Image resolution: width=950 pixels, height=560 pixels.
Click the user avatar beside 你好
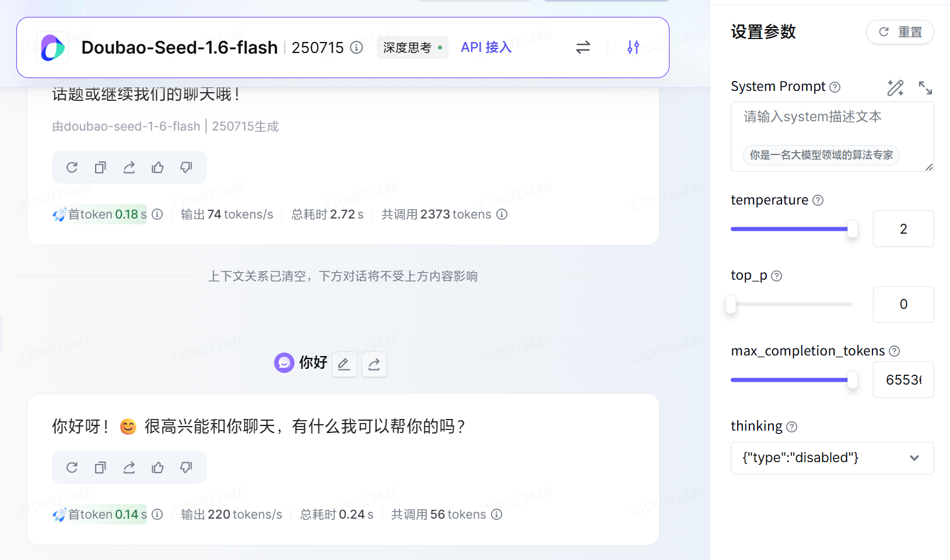point(284,363)
